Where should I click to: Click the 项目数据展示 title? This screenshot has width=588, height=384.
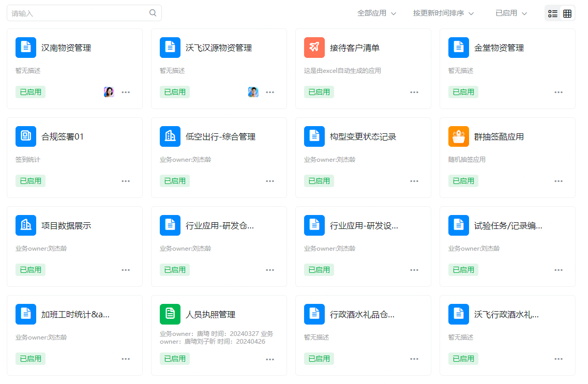click(x=66, y=225)
